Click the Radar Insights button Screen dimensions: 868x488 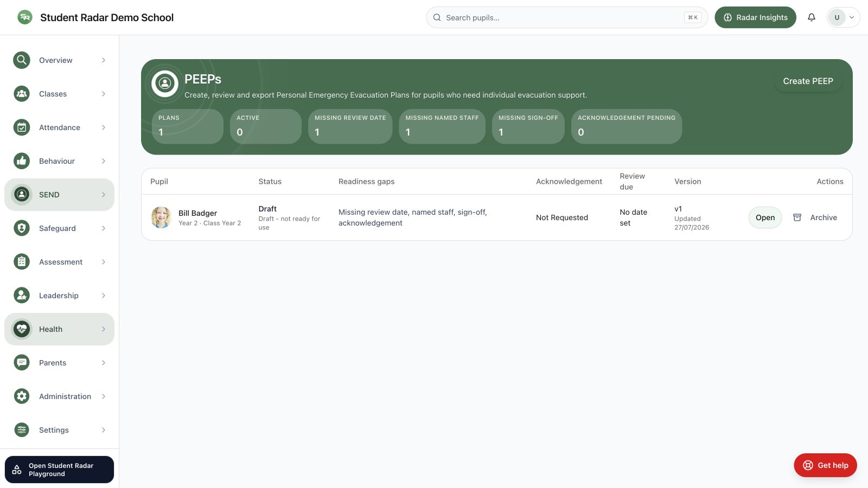(x=755, y=17)
